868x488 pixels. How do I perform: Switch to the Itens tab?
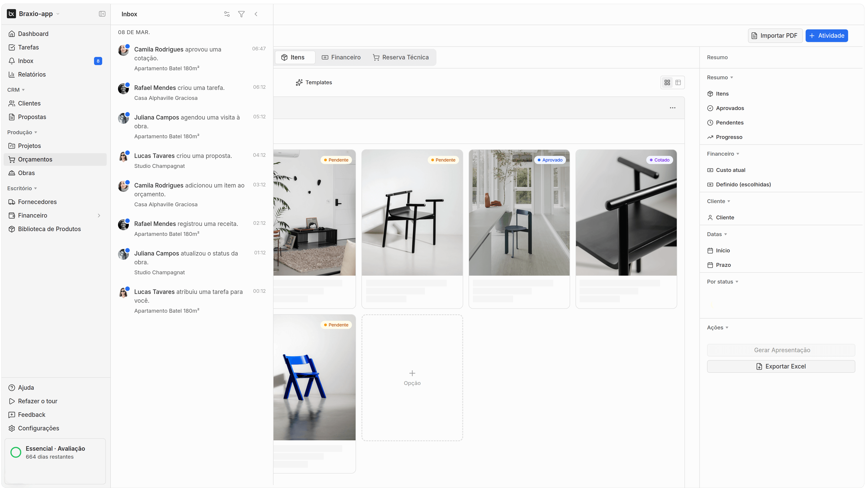(x=295, y=57)
